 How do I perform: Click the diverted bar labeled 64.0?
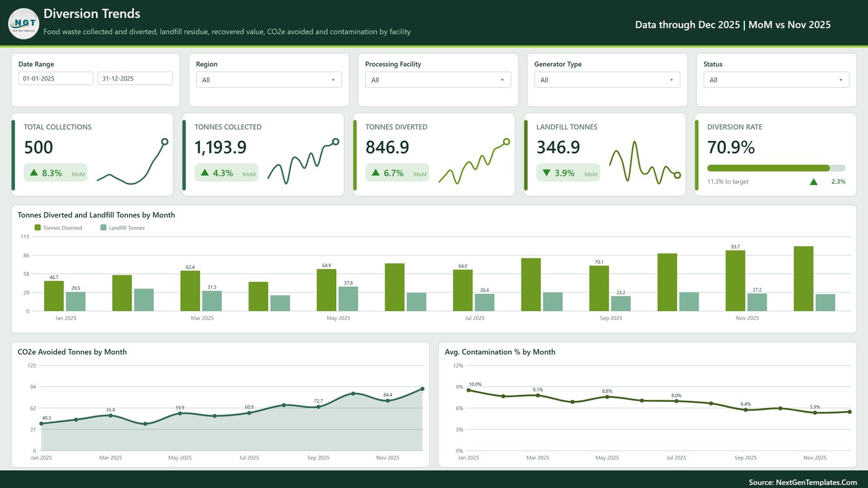coord(462,291)
